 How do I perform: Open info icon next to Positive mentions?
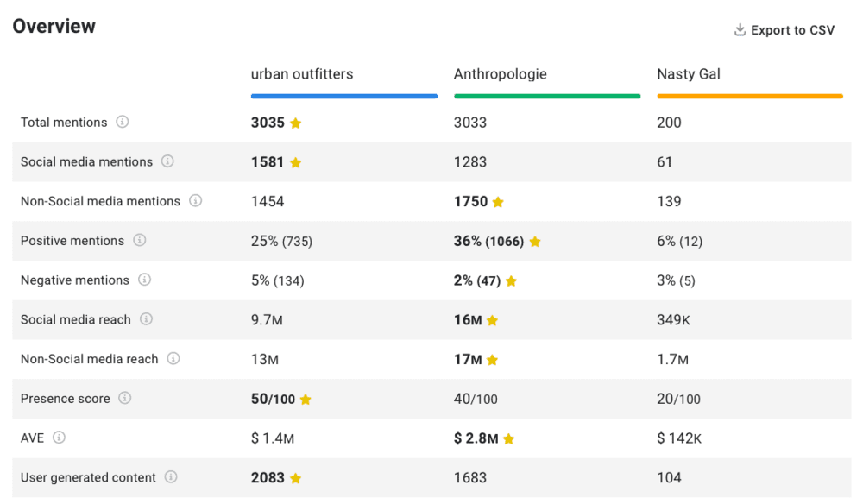pos(140,240)
